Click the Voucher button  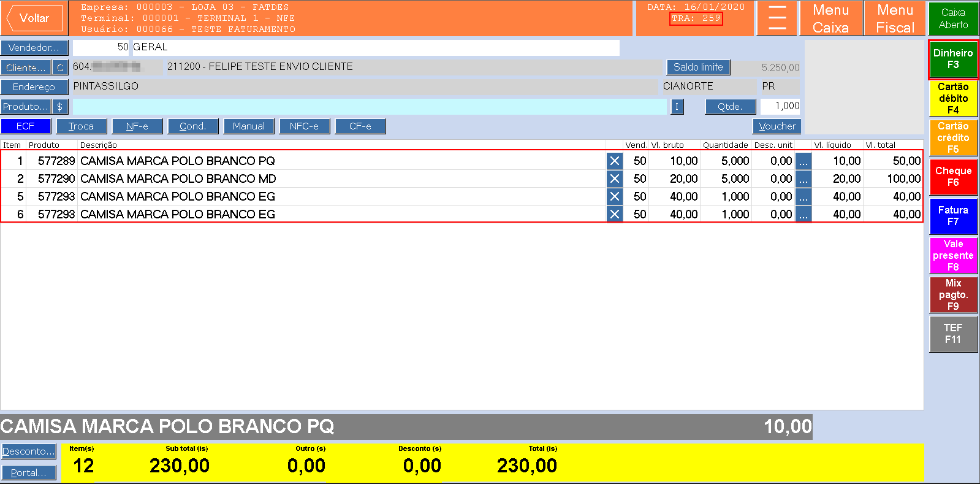[777, 126]
